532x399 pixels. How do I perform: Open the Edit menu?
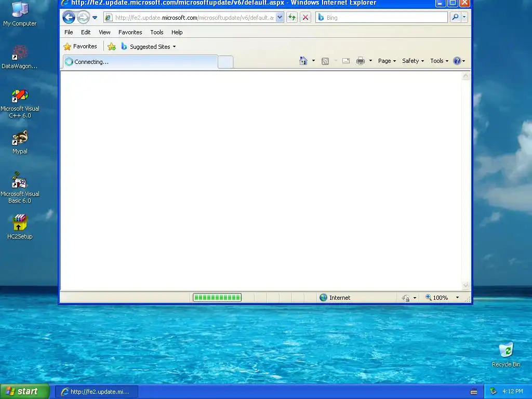[86, 32]
